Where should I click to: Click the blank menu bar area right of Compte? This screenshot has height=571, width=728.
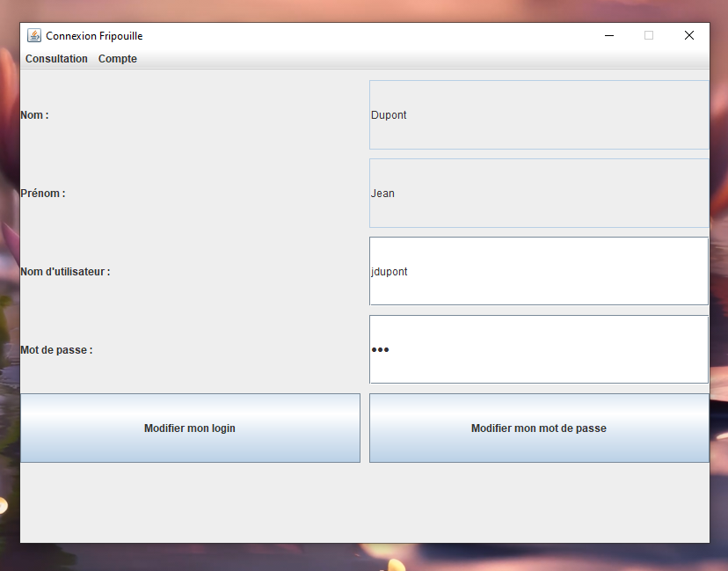tap(422, 59)
